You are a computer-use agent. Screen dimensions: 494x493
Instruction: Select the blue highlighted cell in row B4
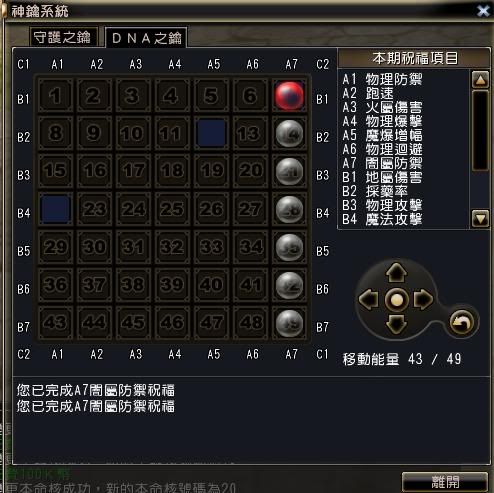click(56, 210)
